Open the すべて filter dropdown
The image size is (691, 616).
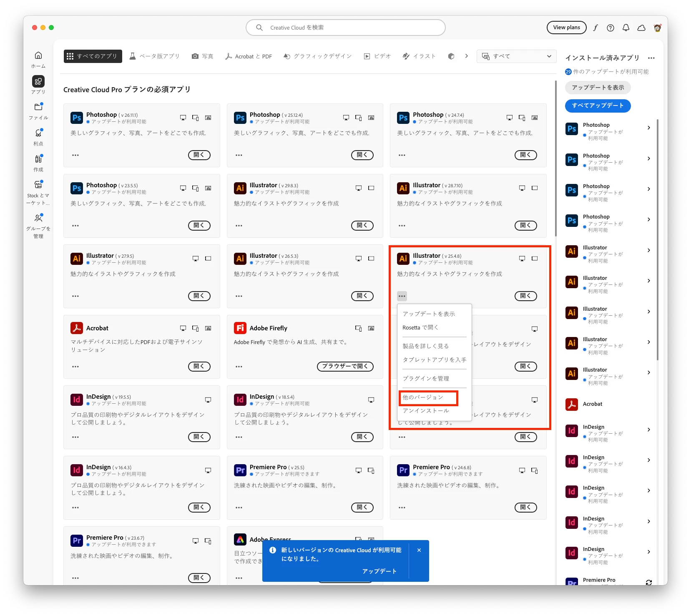click(x=516, y=56)
